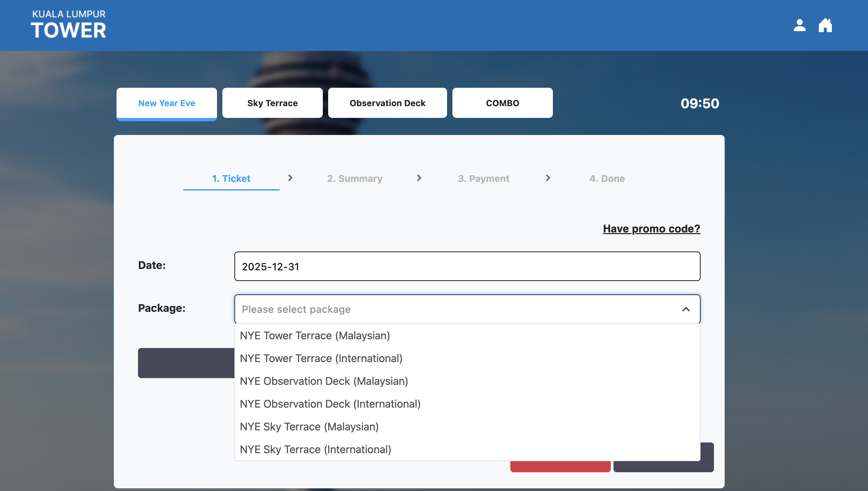Select NYE Observation Deck (International) package
This screenshot has width=868, height=491.
coord(330,404)
